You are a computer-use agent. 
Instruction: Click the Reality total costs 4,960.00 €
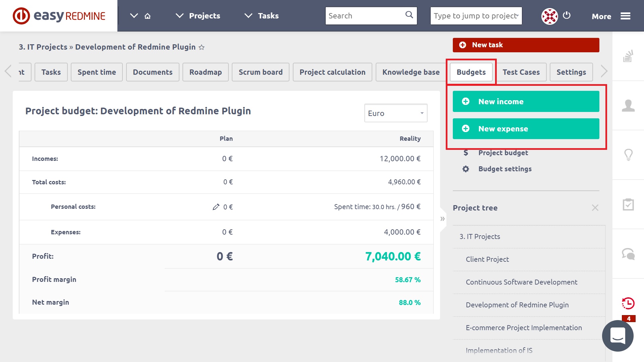click(404, 182)
